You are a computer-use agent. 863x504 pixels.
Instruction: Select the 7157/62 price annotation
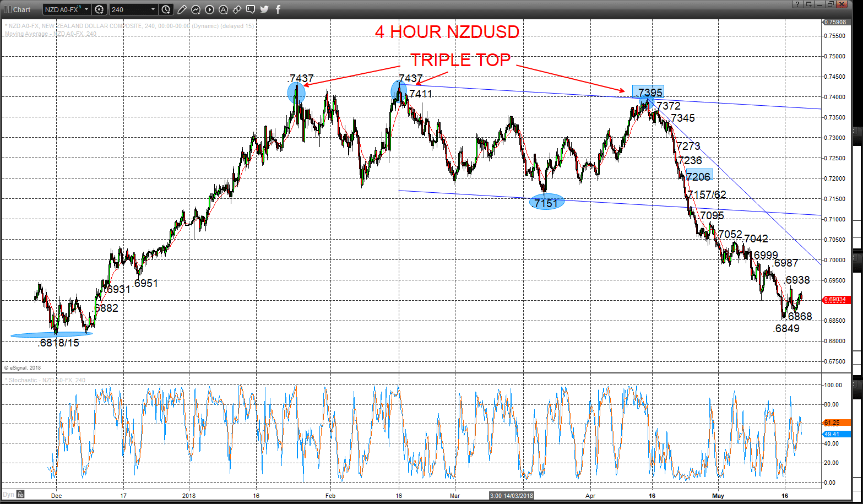point(707,194)
